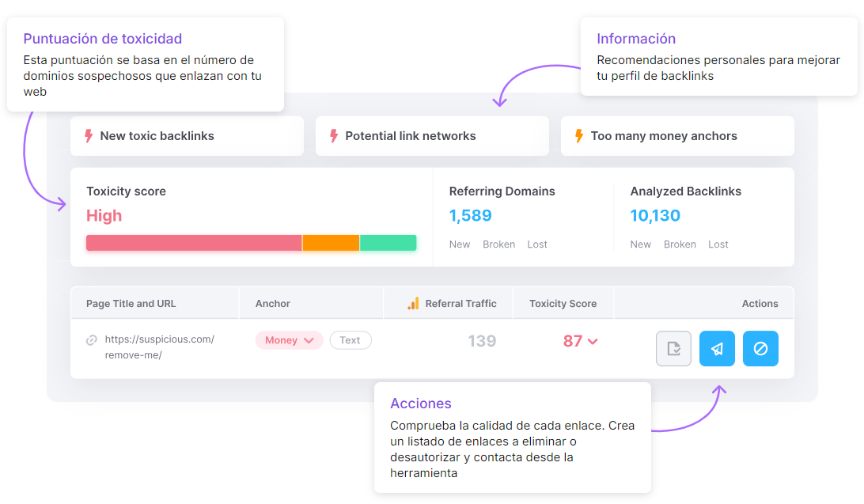This screenshot has width=864, height=504.
Task: Click the Puntuación de toxicidad heading
Action: tap(103, 39)
